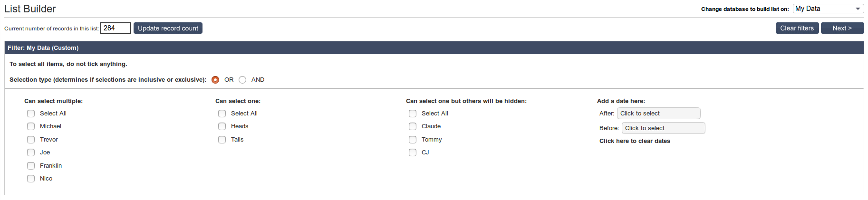Click the Update record count button
Image resolution: width=868 pixels, height=200 pixels.
(168, 28)
